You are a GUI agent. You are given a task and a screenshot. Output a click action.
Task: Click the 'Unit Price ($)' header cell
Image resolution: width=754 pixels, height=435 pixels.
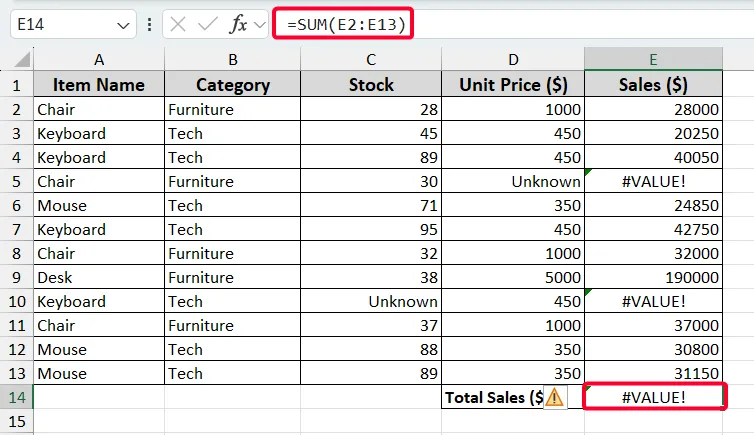[x=513, y=85]
